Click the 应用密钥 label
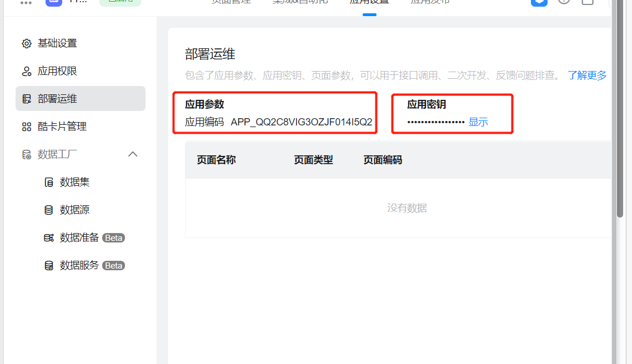 point(427,104)
